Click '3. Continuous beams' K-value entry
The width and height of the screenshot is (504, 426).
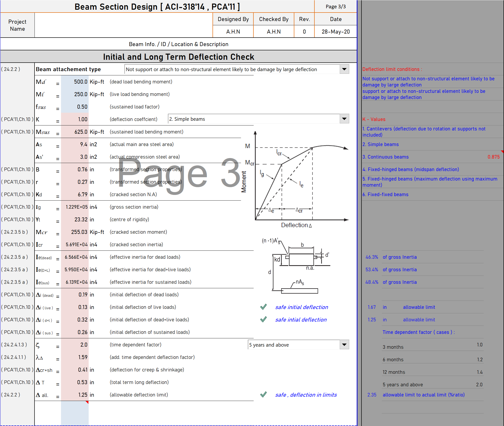385,157
